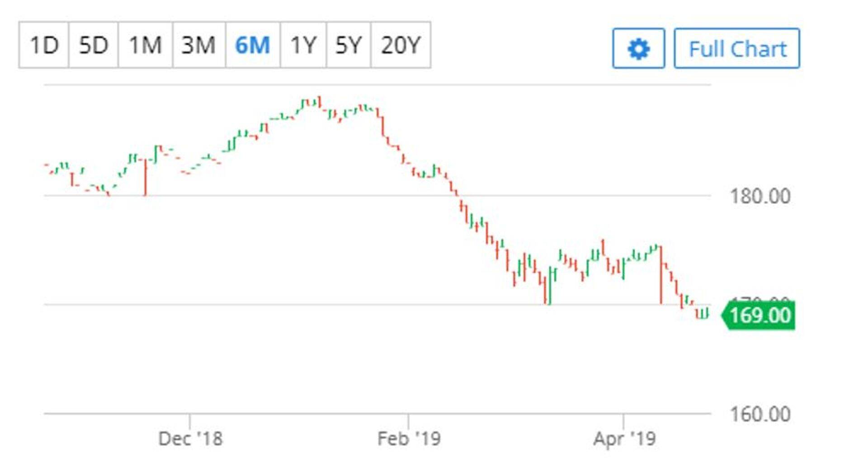Click the Full Chart button

click(x=736, y=48)
